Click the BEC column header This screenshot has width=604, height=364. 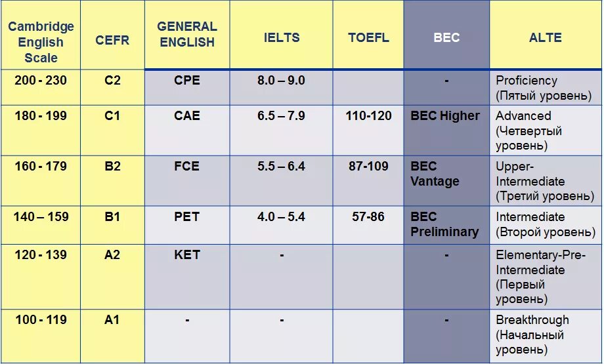coord(446,37)
